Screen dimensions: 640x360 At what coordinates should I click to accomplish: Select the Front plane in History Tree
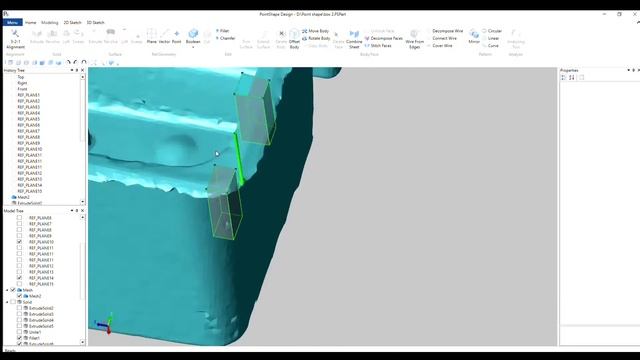click(22, 89)
